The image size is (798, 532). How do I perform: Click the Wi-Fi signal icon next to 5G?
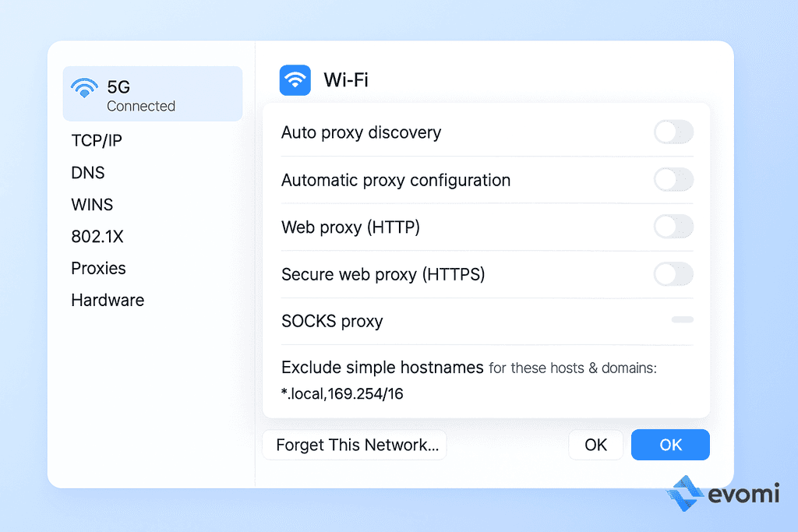coord(84,88)
